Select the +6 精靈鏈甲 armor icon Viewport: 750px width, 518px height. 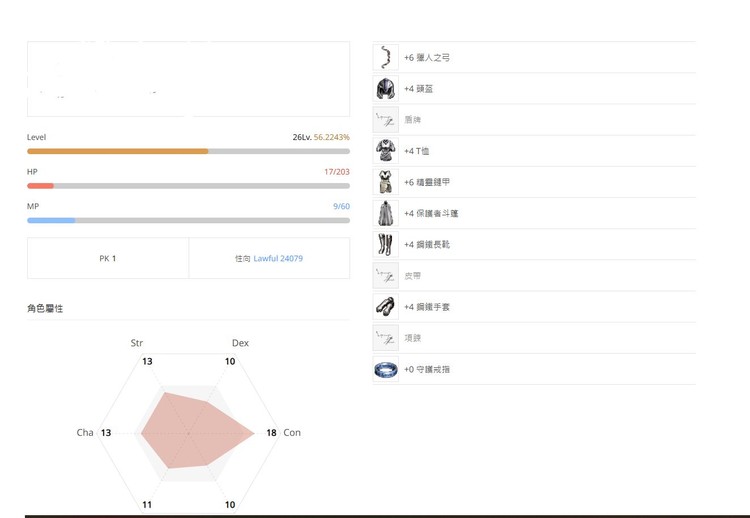tap(386, 182)
